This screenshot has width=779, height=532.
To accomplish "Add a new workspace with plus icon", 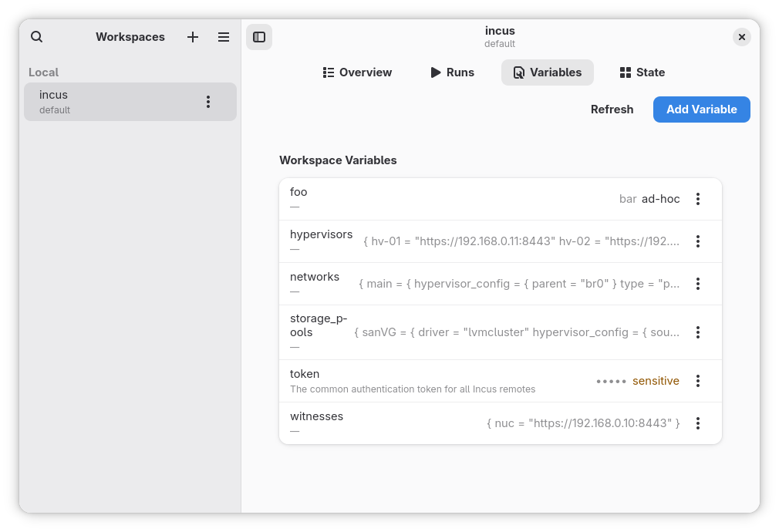I will point(193,37).
